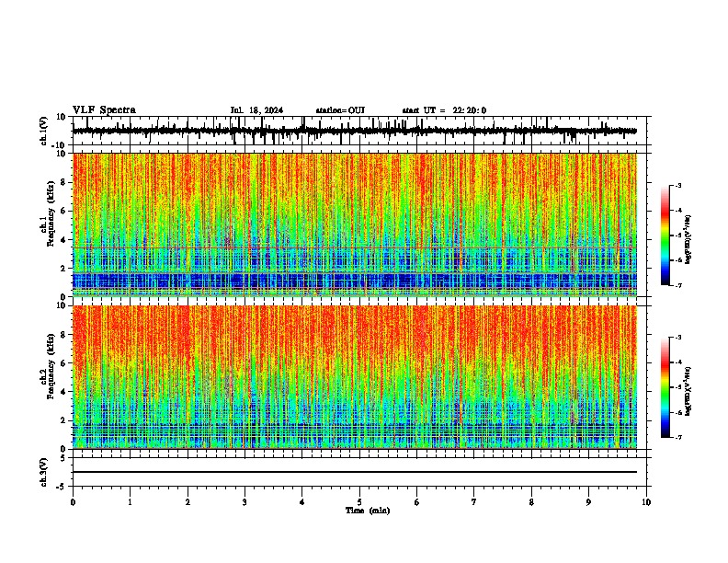Image resolution: width=728 pixels, height=563 pixels.
Task: Click the time axis tick label '0'
Action: click(73, 502)
